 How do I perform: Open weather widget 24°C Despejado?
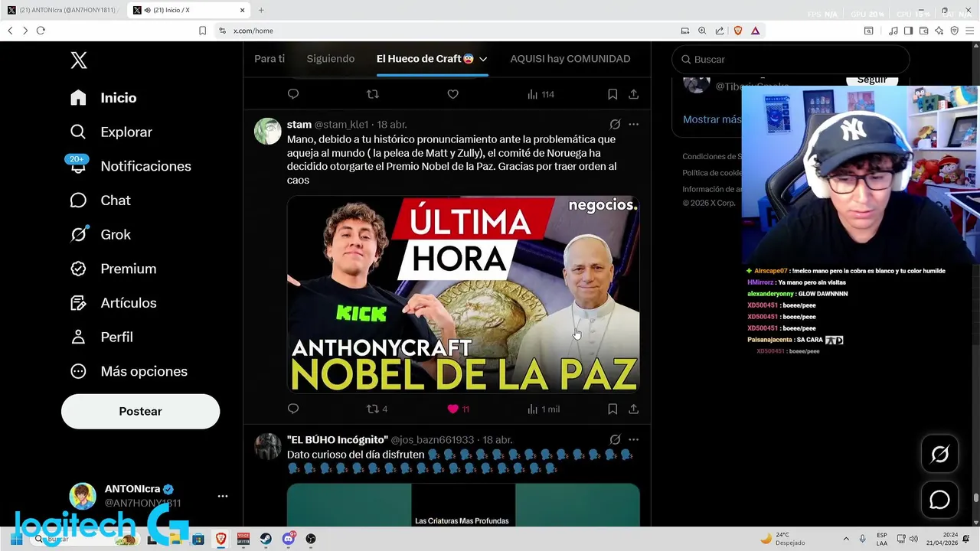pyautogui.click(x=782, y=539)
